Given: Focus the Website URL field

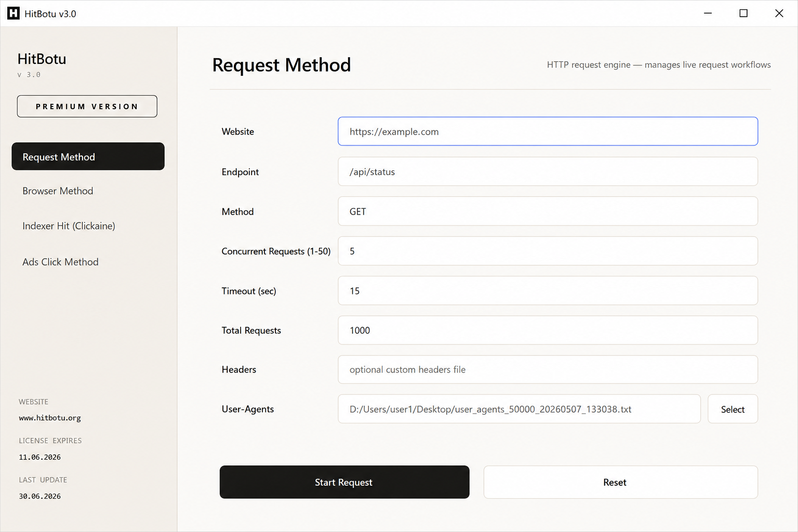Looking at the screenshot, I should pyautogui.click(x=548, y=131).
